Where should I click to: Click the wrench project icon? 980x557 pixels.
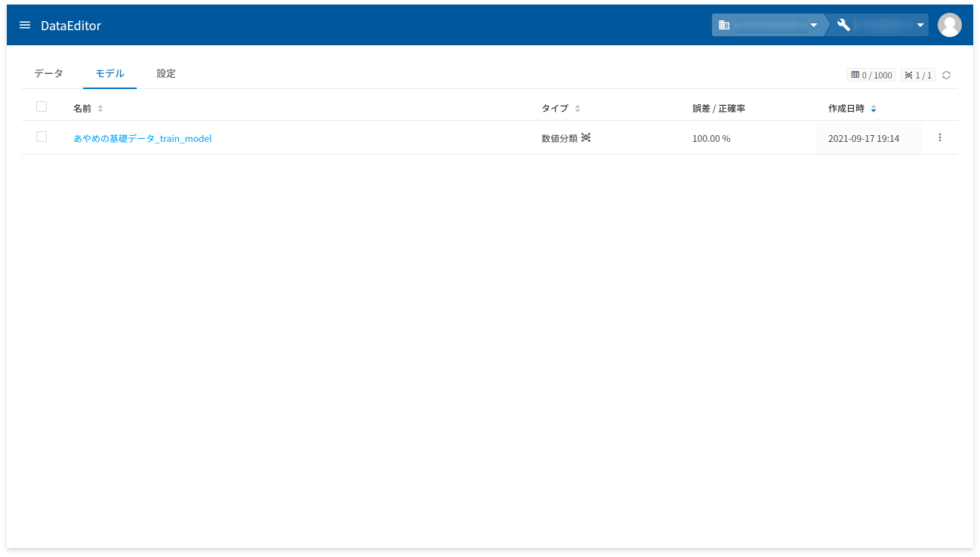tap(844, 25)
